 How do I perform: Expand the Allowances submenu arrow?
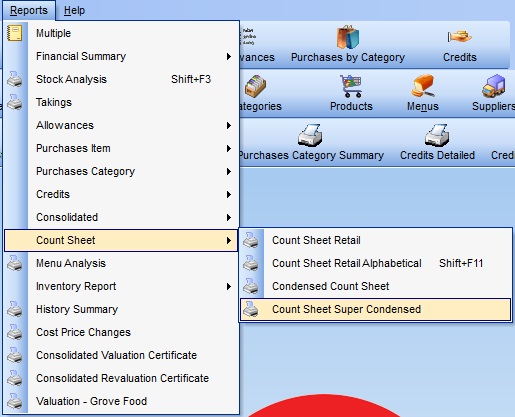point(229,125)
